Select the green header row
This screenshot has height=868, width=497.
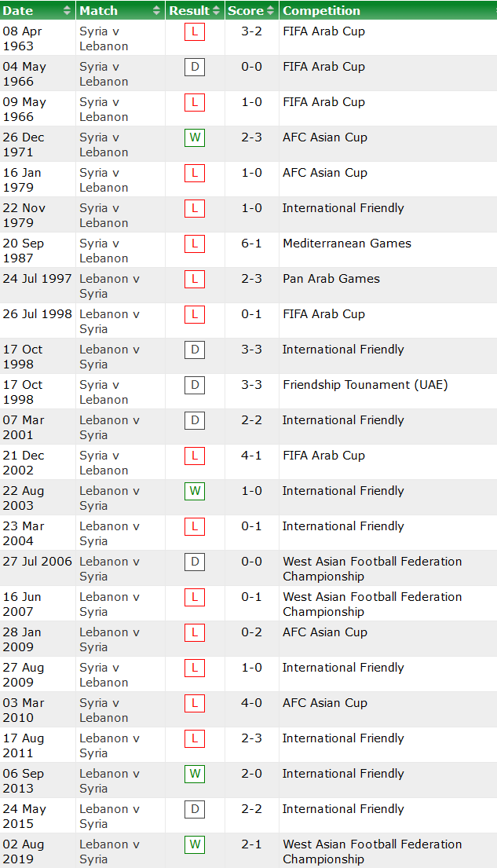click(248, 10)
